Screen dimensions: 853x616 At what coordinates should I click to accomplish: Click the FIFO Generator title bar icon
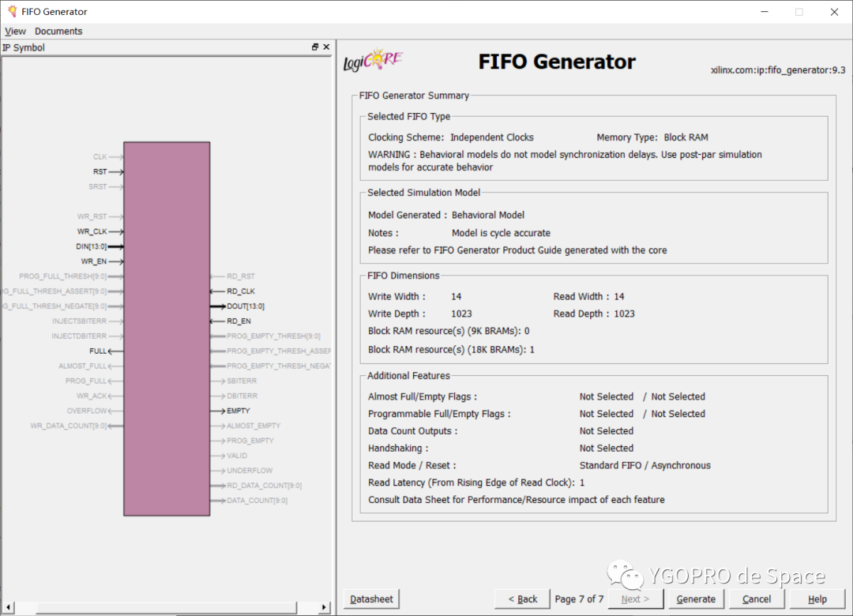(x=12, y=11)
